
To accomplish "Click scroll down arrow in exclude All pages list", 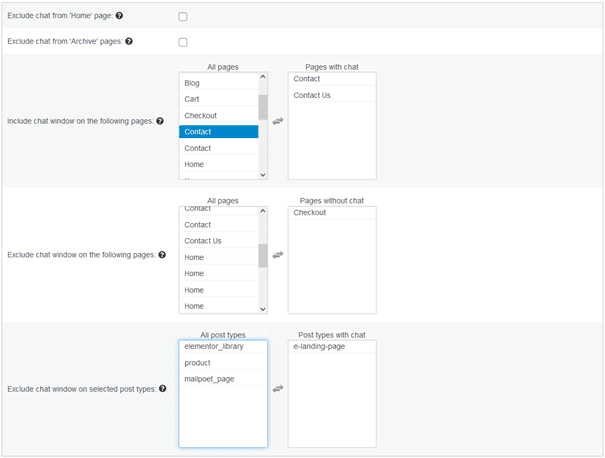I will [x=263, y=309].
